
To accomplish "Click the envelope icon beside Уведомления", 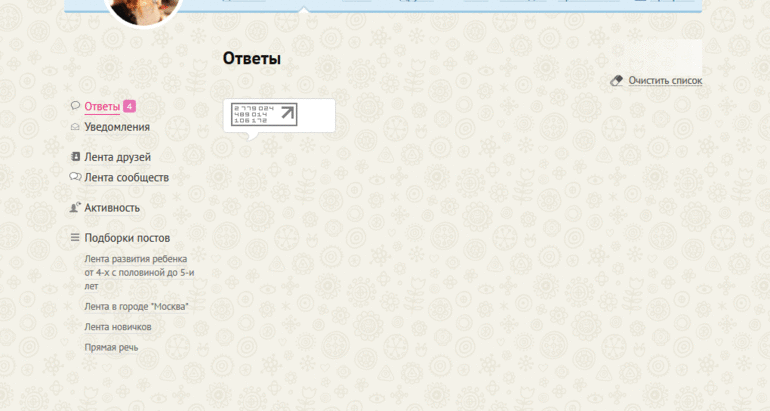I will (x=75, y=127).
